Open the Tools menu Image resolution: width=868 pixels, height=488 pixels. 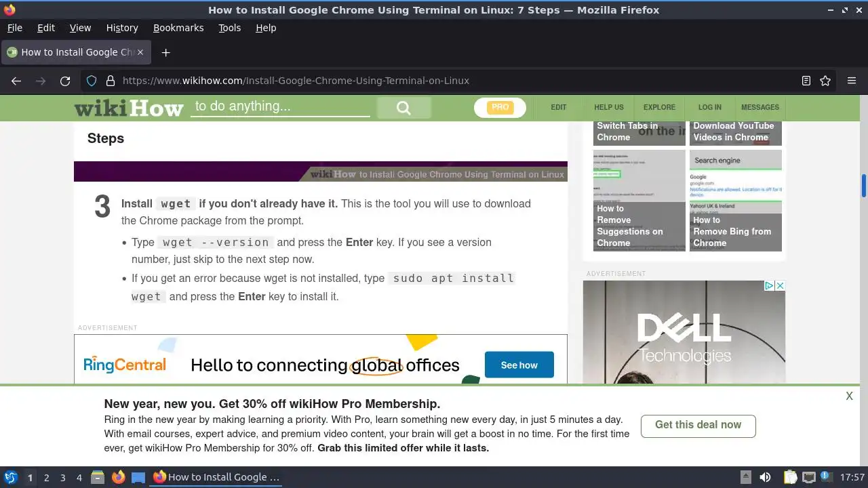pyautogui.click(x=229, y=28)
